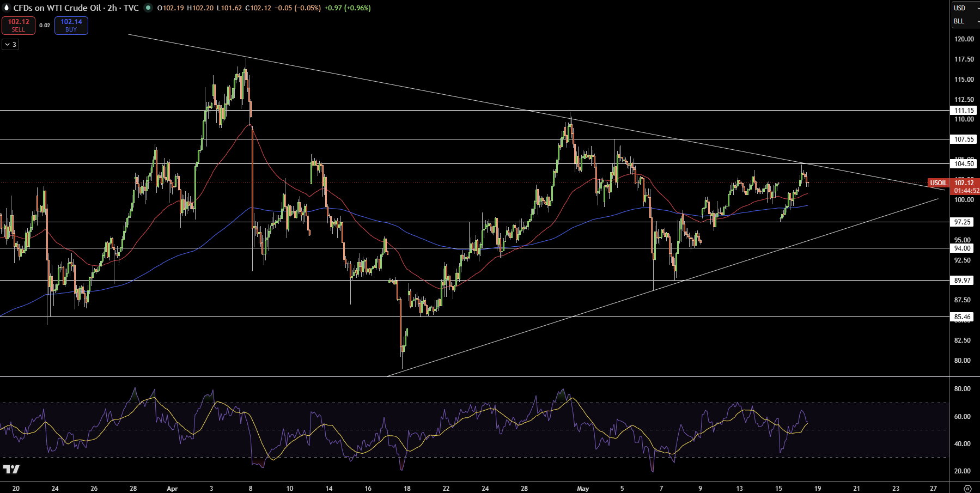Image resolution: width=980 pixels, height=493 pixels.
Task: Open chart settings hexagon gear icon
Action: pos(967,489)
